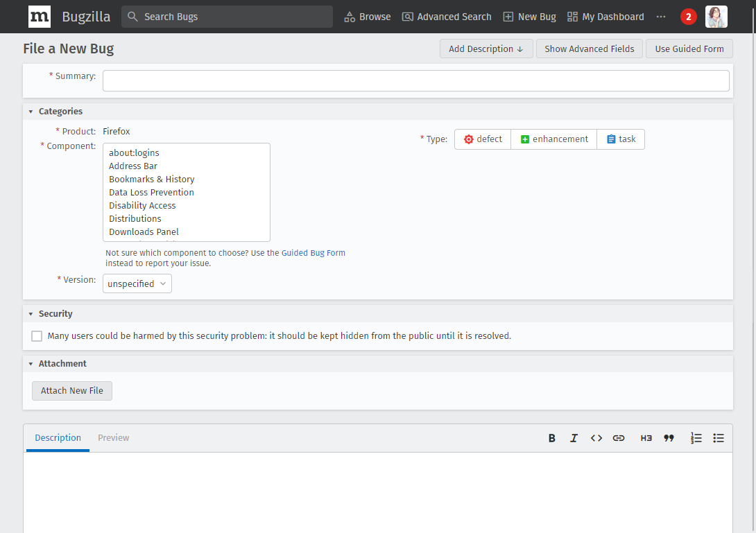The image size is (756, 533).
Task: Check the security problem checkbox
Action: click(x=37, y=336)
